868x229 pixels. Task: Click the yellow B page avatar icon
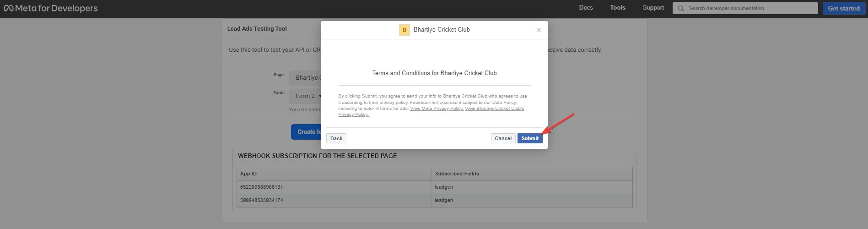click(404, 30)
